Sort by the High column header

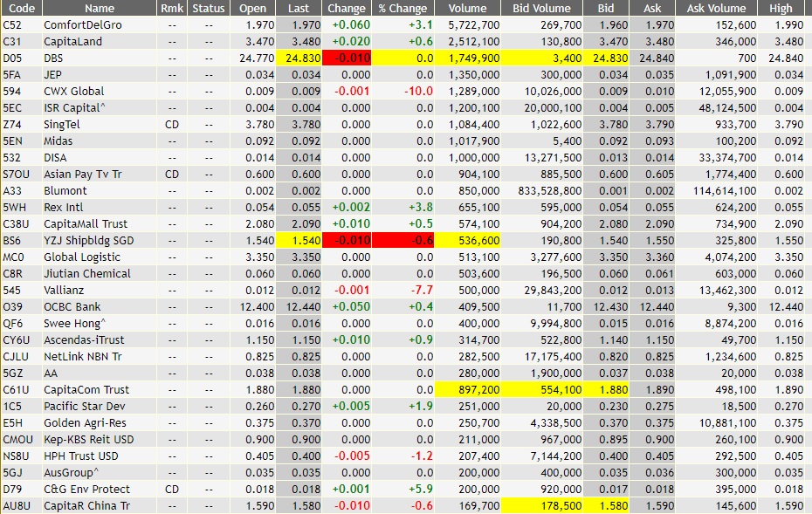tap(781, 8)
